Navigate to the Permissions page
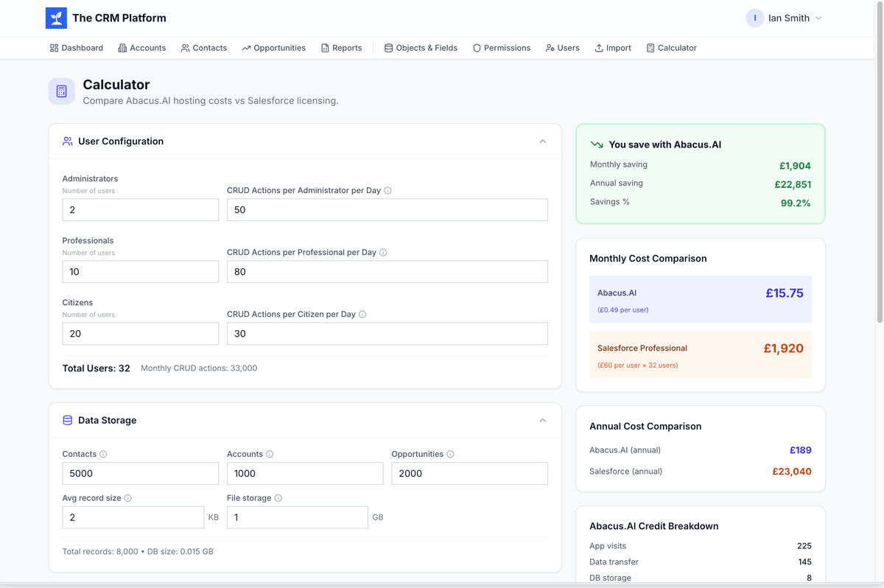Image resolution: width=884 pixels, height=588 pixels. (x=501, y=48)
